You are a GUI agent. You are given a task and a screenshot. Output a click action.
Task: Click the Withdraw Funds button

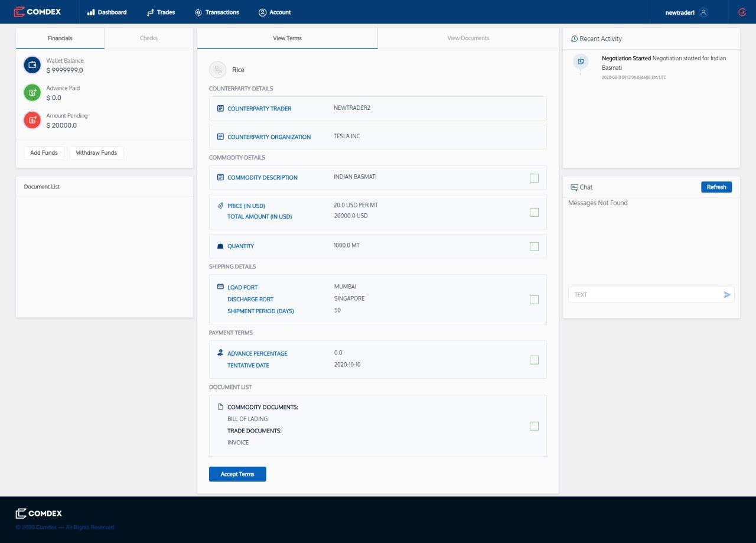pyautogui.click(x=96, y=152)
